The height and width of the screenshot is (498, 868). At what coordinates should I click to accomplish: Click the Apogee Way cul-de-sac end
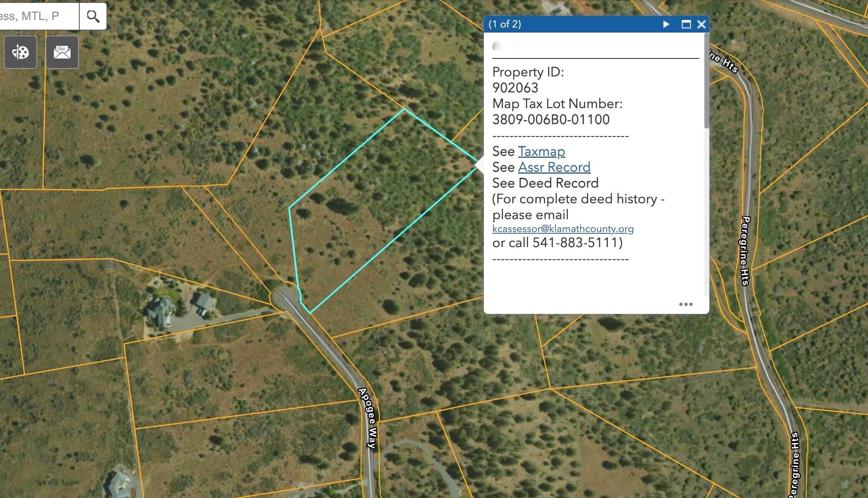(285, 296)
